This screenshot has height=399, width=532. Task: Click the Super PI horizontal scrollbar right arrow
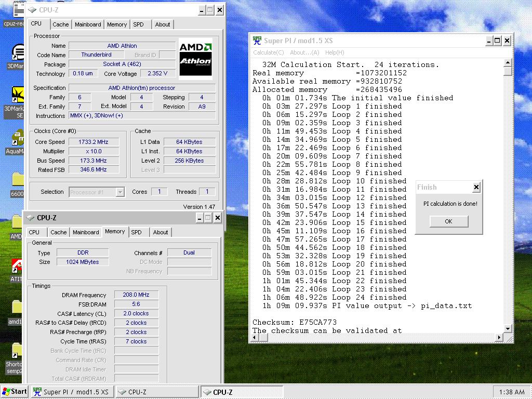pyautogui.click(x=499, y=337)
